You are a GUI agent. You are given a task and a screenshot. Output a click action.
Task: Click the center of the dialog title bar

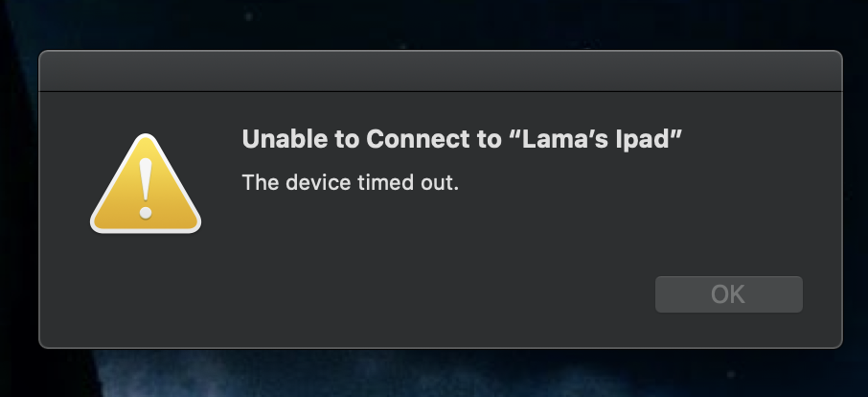(440, 72)
